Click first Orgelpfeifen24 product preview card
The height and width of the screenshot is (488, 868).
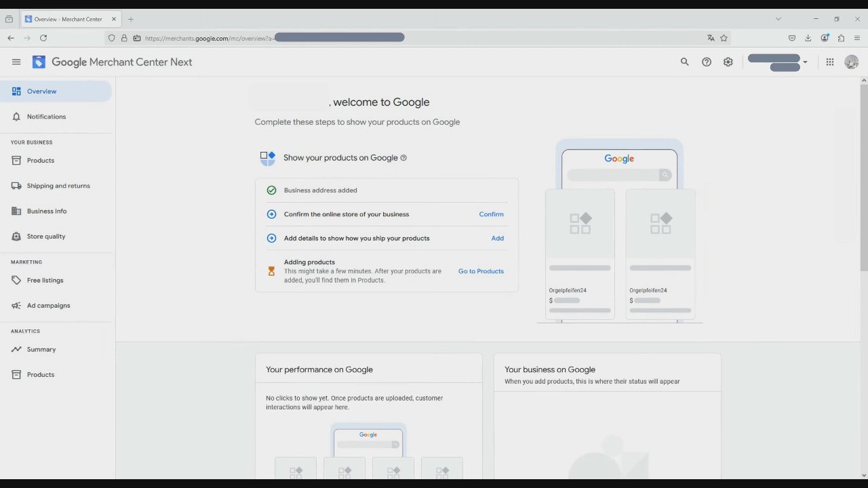580,254
